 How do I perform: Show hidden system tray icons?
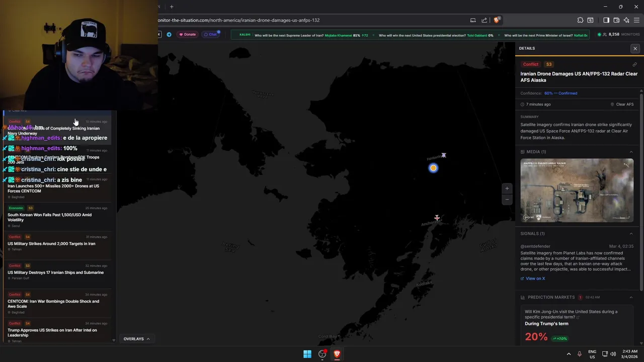(x=569, y=354)
